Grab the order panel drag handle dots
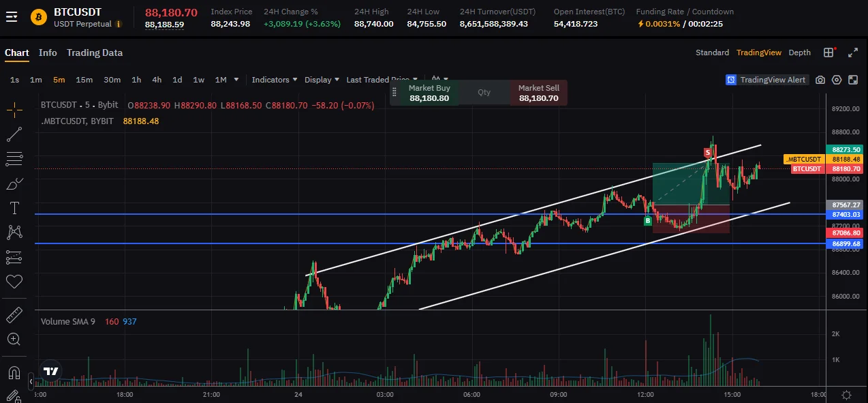Screen dimensions: 868x403 tap(394, 93)
